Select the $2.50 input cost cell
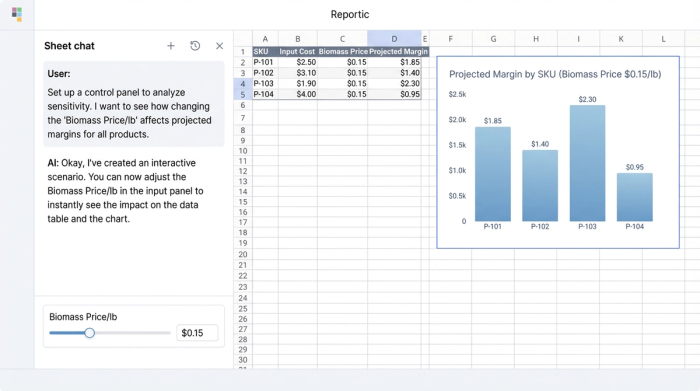Viewport: 700px width, 391px height. coord(298,62)
